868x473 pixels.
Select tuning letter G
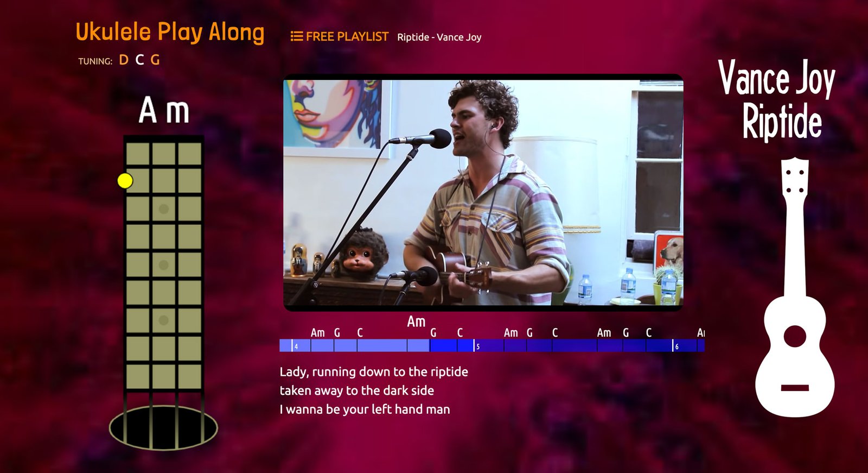[x=155, y=60]
